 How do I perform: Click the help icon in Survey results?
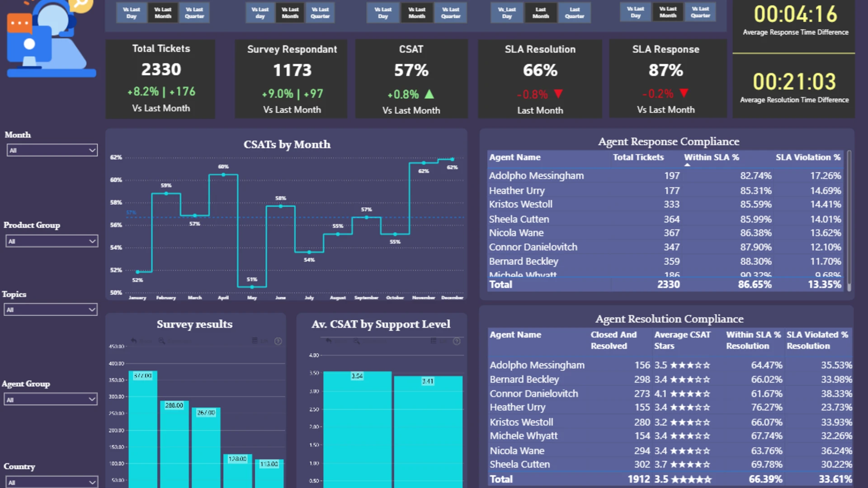point(278,341)
